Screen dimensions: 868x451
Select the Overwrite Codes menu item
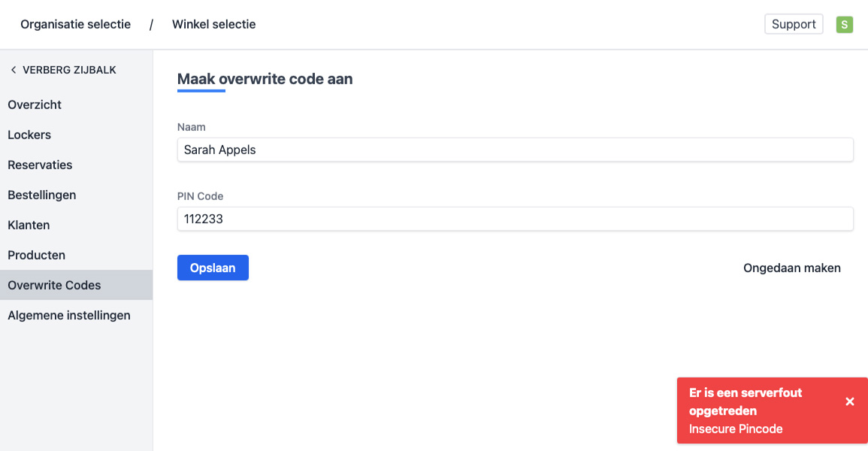tap(54, 285)
